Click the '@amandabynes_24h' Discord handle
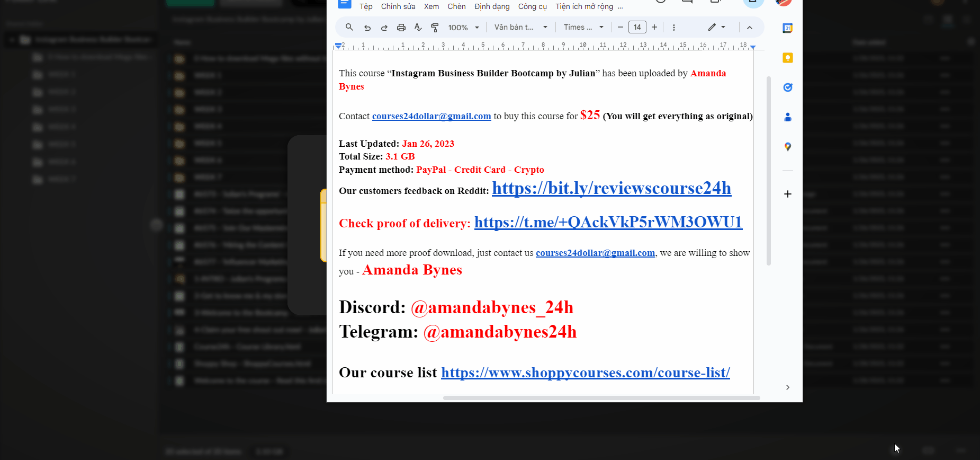The height and width of the screenshot is (460, 980). (492, 307)
